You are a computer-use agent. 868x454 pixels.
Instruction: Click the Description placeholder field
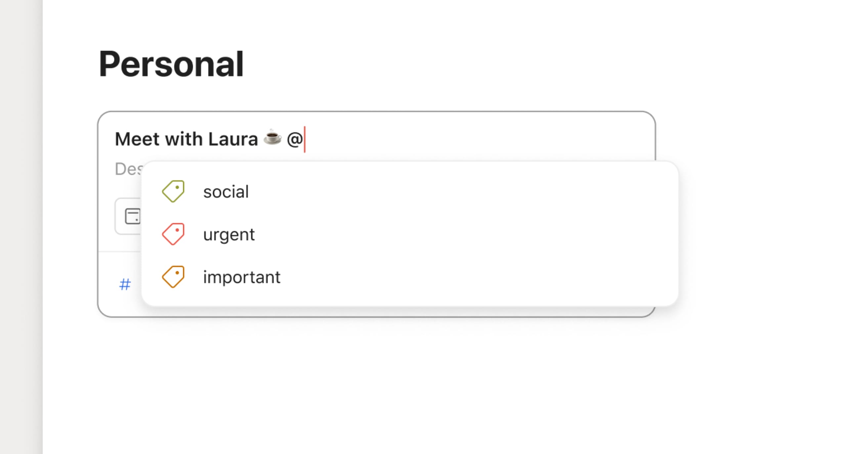pos(128,170)
